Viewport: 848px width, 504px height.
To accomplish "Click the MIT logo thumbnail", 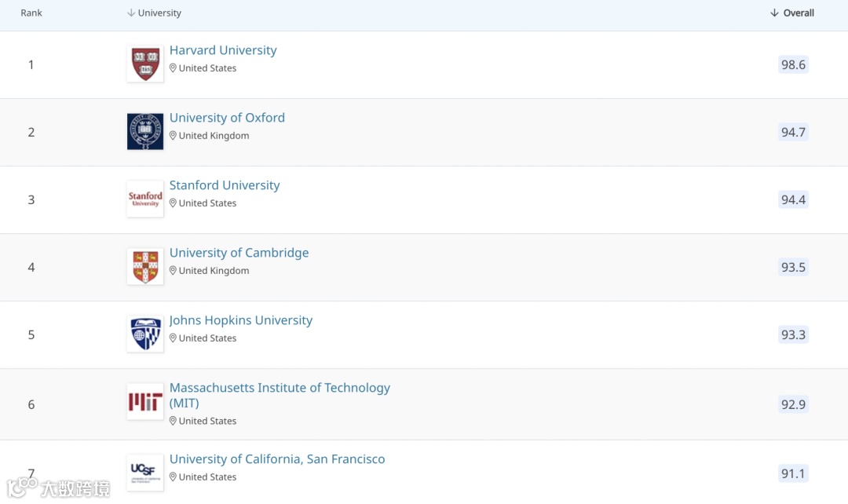I will coord(145,402).
